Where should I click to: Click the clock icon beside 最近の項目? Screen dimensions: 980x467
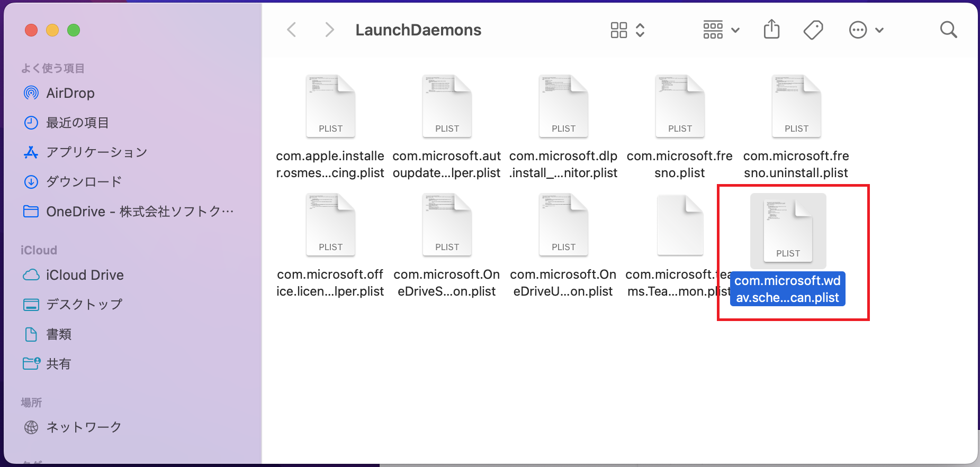31,123
